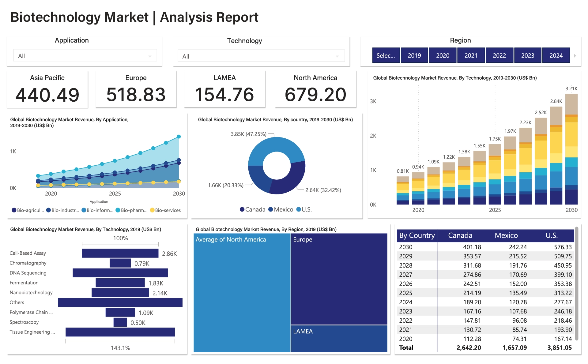Screen dimensions: 588x364
Task: Click the U.S. legend marker
Action: pos(299,209)
